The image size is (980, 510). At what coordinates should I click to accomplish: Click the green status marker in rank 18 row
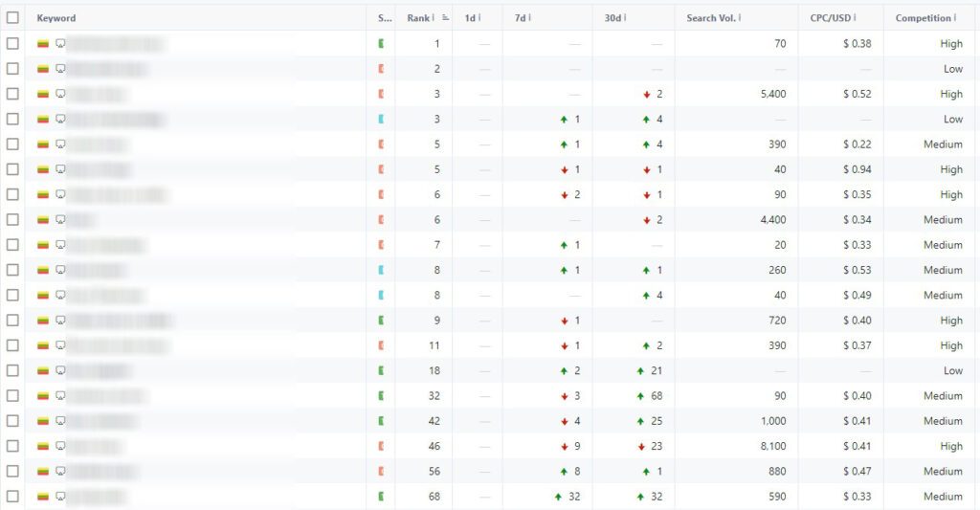pos(381,370)
